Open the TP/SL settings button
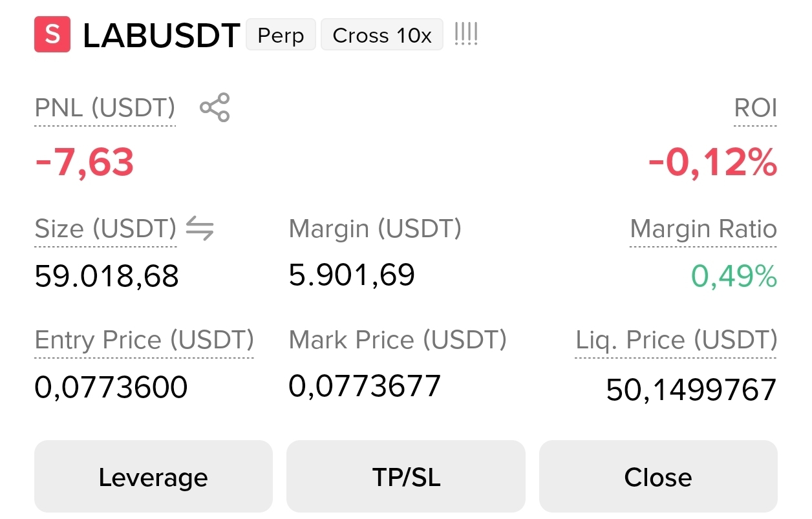 [x=406, y=477]
